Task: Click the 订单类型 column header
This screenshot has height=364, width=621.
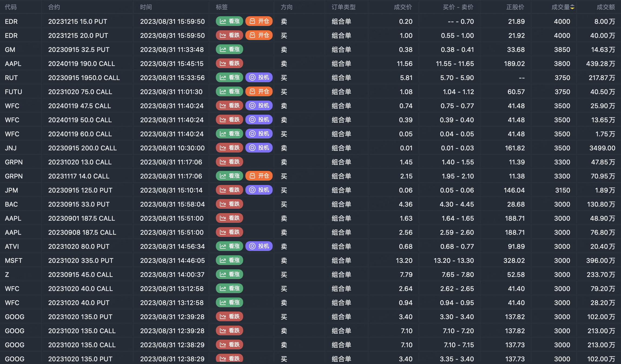Action: click(x=343, y=7)
